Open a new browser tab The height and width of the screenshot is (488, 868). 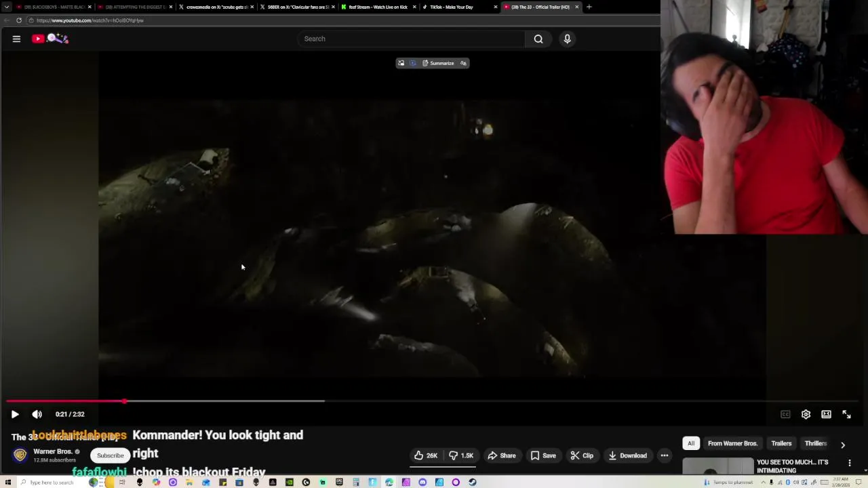click(x=589, y=7)
